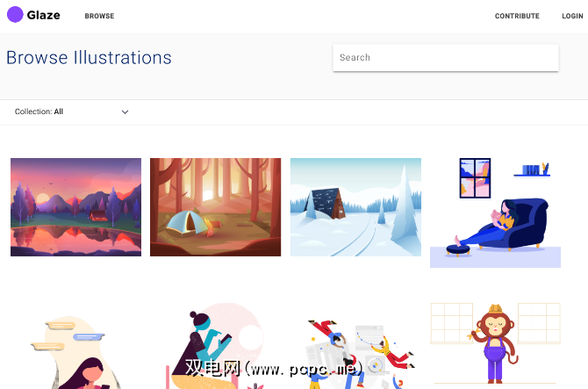Open the woman sitting with phone illustration
Screen dimensions: 588x389
coord(215,346)
